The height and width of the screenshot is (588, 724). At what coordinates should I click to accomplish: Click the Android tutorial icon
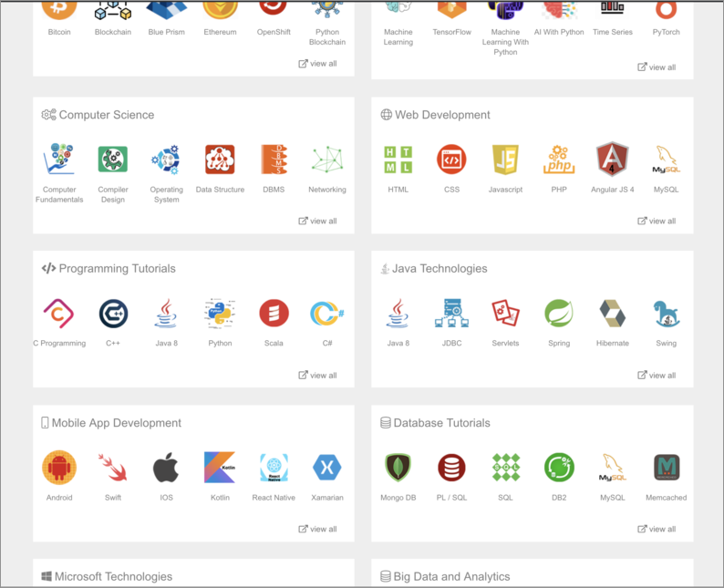click(59, 468)
